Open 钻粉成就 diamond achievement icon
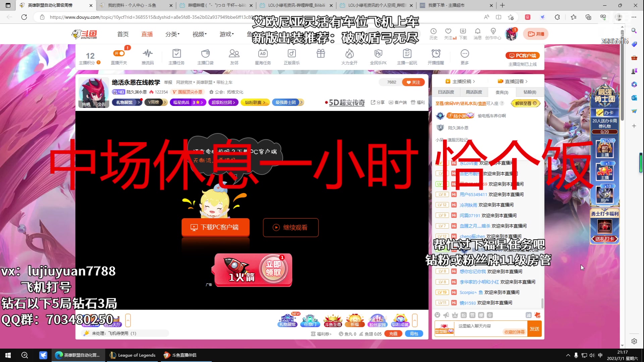 (x=400, y=320)
